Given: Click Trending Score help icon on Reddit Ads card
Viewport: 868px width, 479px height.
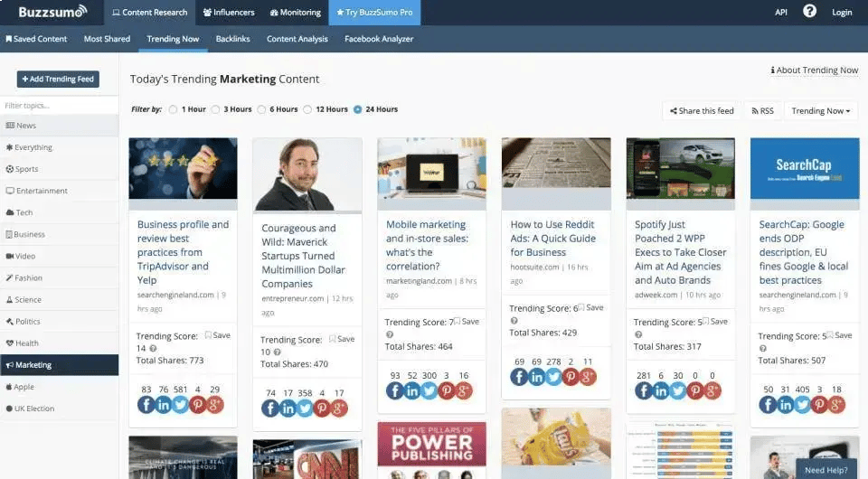Looking at the screenshot, I should 514,321.
